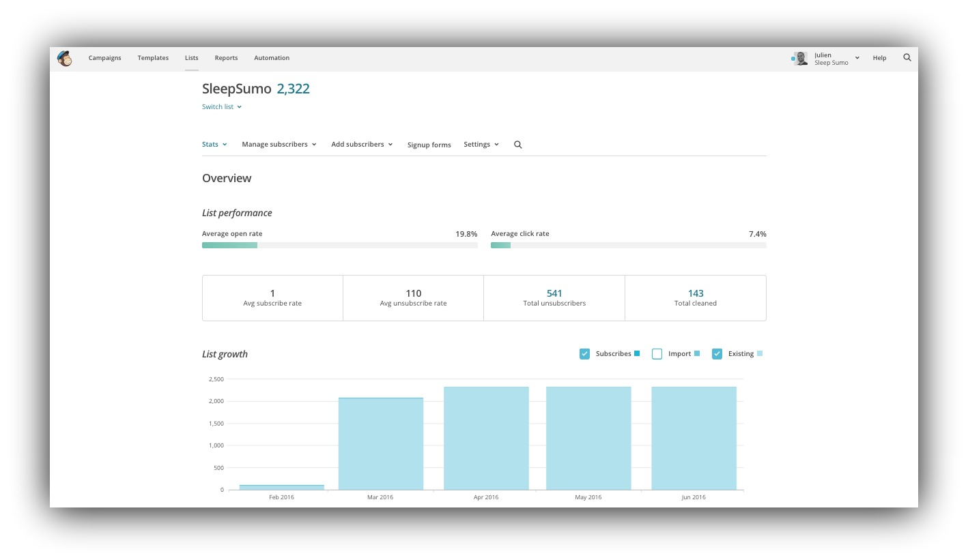Screen dimensions: 968x560
Task: Enable the Import checkbox
Action: (x=657, y=354)
